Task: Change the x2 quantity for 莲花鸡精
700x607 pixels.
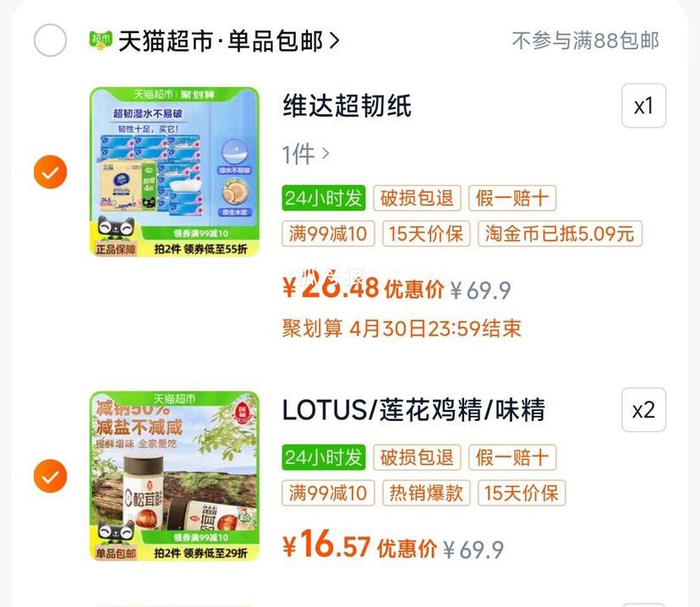Action: coord(643,410)
